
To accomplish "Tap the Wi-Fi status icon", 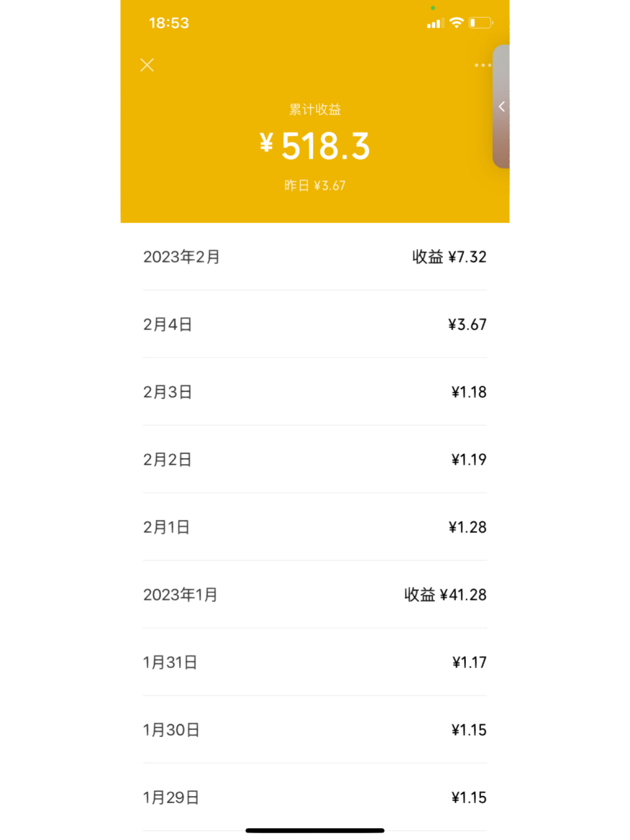I will click(457, 23).
